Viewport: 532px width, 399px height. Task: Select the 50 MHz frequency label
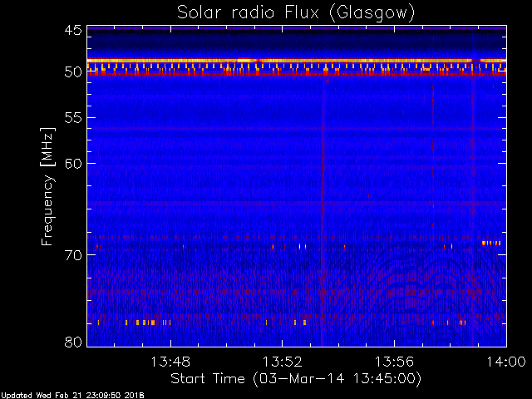click(x=73, y=72)
